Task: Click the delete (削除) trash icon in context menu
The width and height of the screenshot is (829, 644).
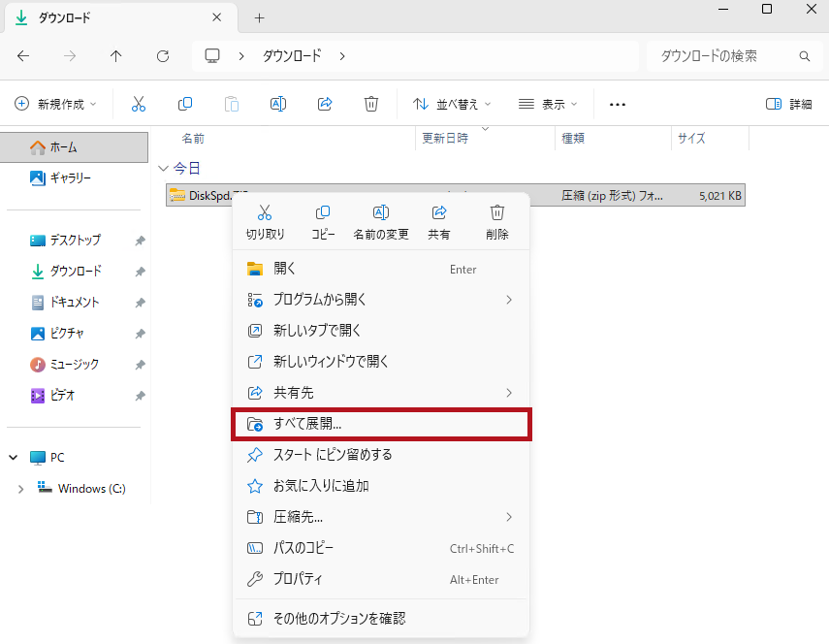Action: pos(497,212)
